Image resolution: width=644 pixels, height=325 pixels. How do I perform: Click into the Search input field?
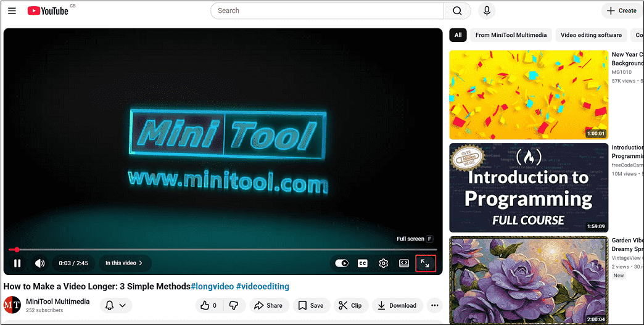[x=327, y=10]
